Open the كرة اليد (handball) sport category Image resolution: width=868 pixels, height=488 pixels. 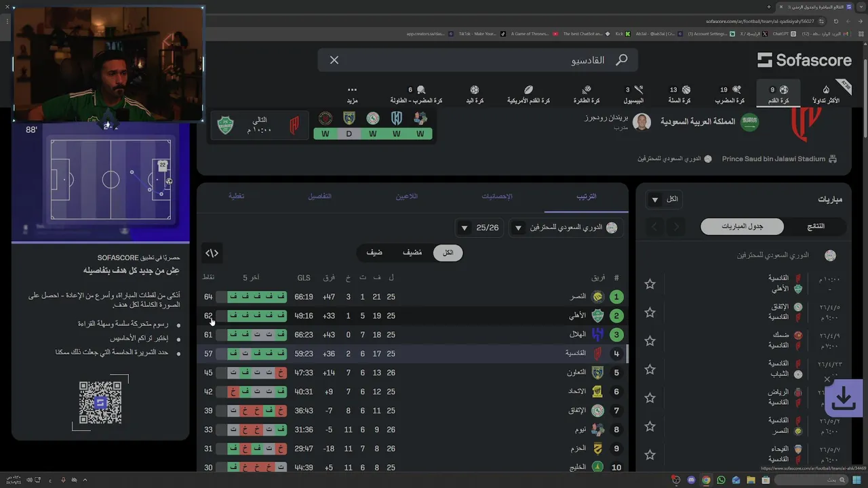[x=474, y=94]
